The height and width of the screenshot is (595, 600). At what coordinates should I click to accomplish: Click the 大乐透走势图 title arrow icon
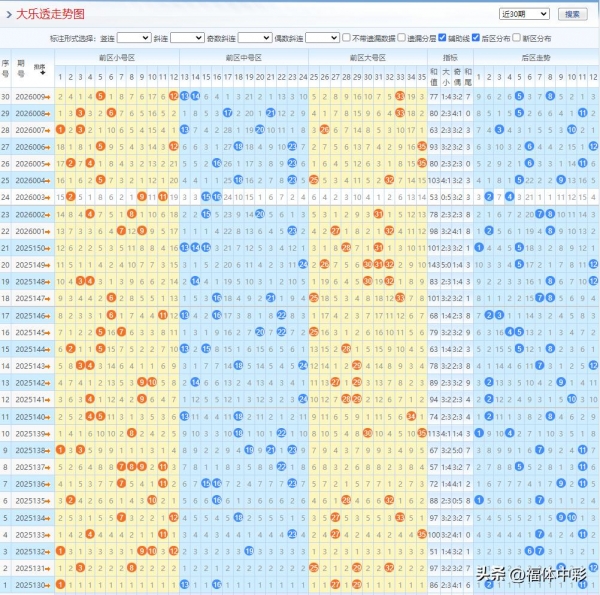point(9,14)
